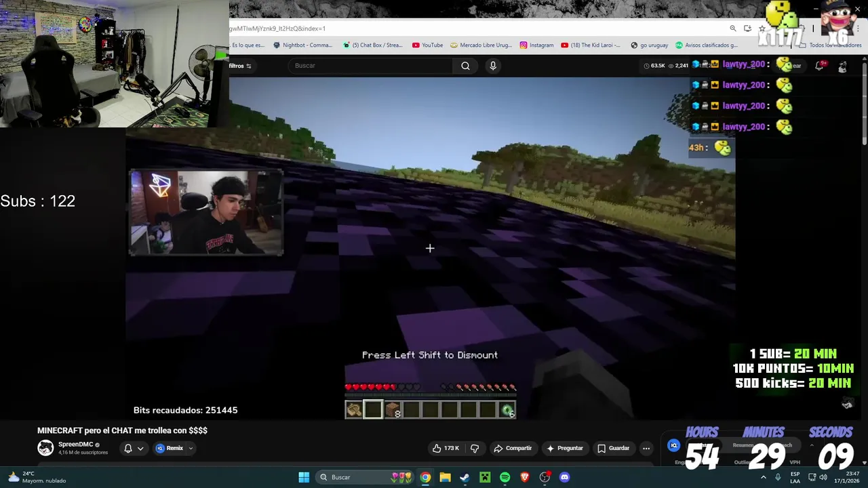Start voice search with the microphone icon
Screen dimensions: 868x488
point(493,66)
